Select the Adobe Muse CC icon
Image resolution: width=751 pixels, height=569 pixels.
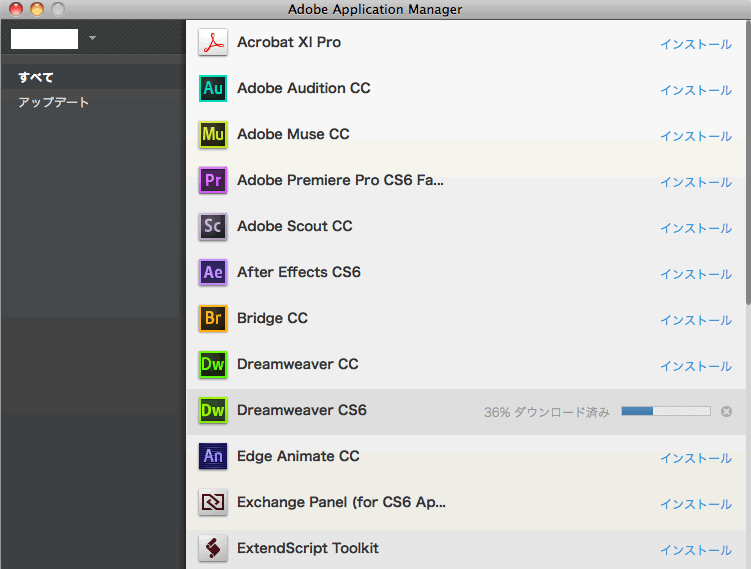tap(213, 135)
